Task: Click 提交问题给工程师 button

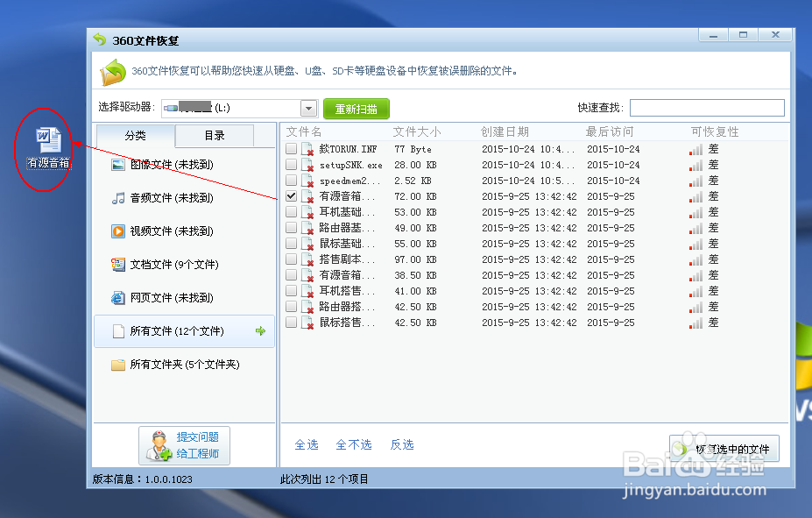Action: [x=184, y=445]
